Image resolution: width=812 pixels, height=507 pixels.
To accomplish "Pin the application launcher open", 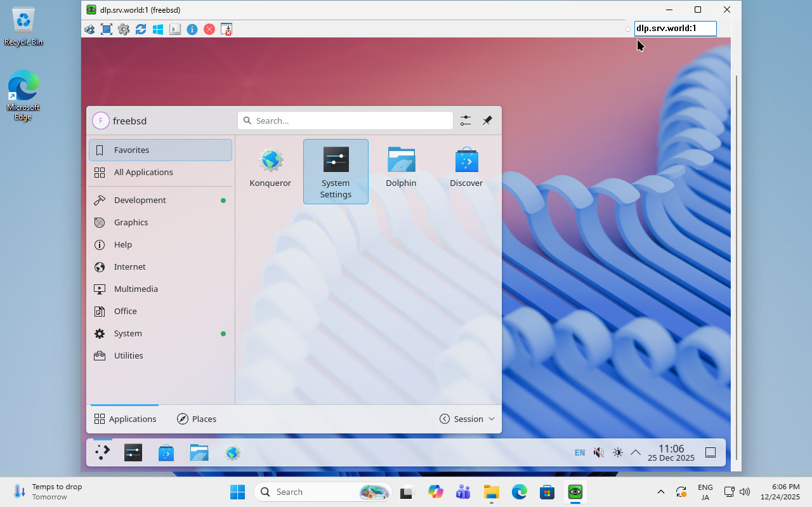I will click(x=487, y=120).
